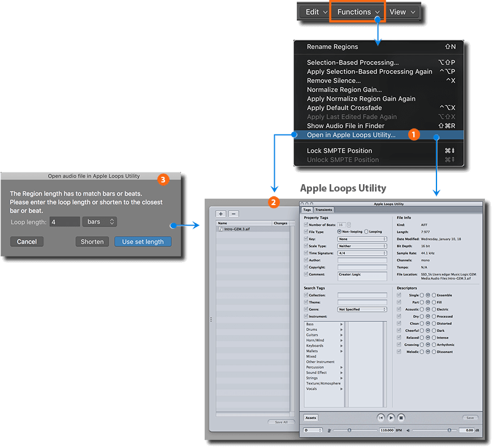Screen dimensions: 493x448
Task: Select the Dark descriptor radio button
Action: pos(434,331)
